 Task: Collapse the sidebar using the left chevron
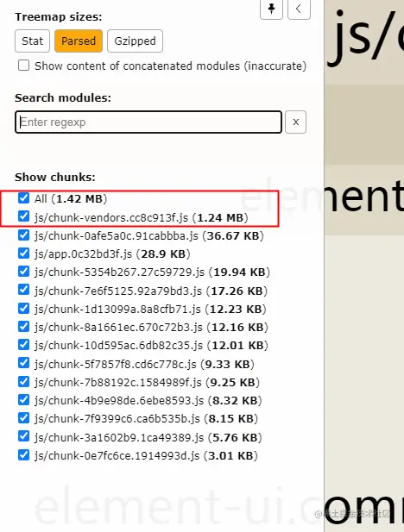(x=299, y=9)
